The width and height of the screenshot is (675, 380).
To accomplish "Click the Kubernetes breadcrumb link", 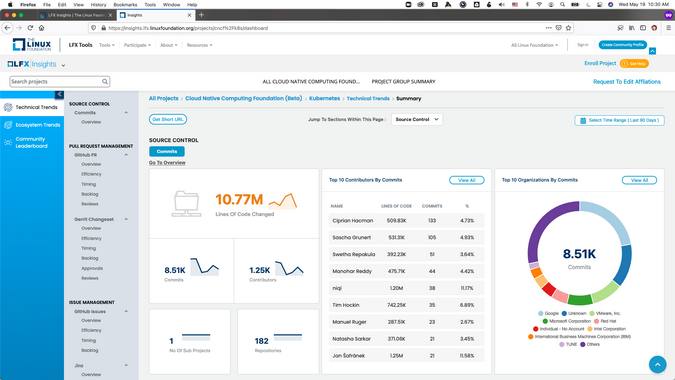I will click(x=325, y=99).
